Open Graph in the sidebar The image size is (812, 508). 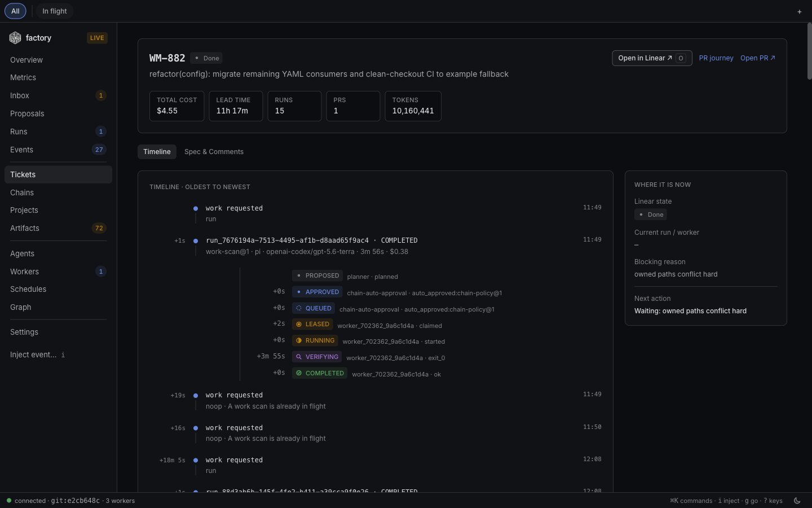click(58, 307)
